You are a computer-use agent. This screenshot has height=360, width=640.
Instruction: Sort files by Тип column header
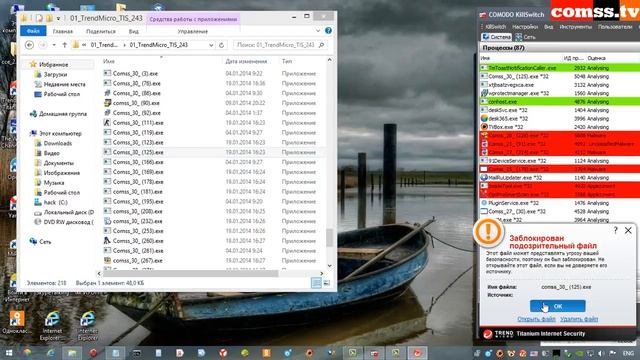coord(287,61)
